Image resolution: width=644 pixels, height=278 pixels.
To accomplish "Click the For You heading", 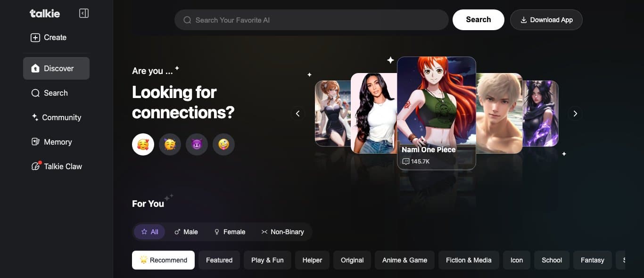I will tap(148, 204).
